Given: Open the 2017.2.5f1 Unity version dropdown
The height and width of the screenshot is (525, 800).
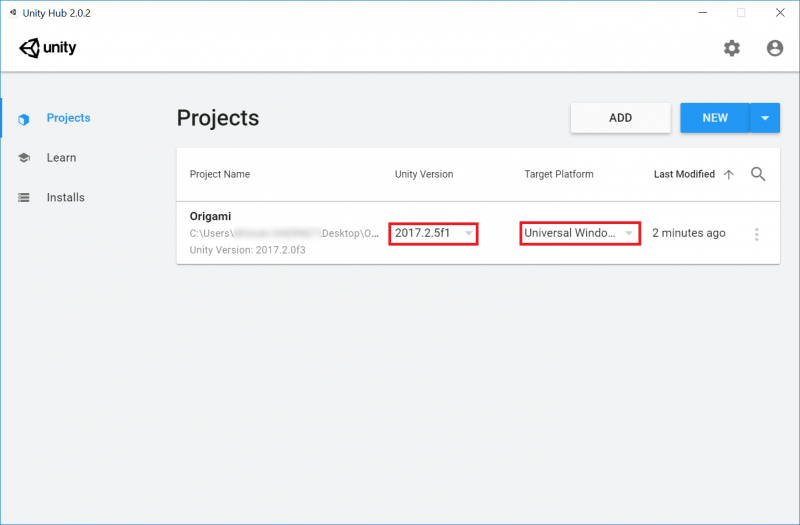Looking at the screenshot, I should click(433, 234).
